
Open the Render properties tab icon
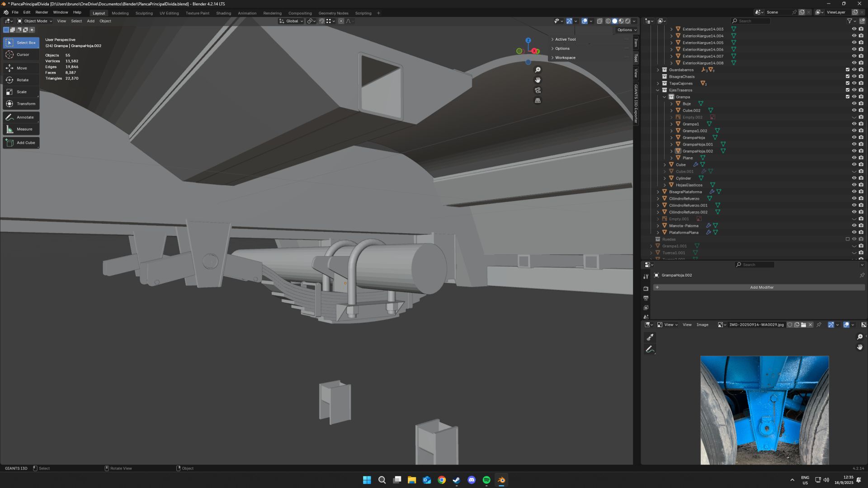click(646, 288)
